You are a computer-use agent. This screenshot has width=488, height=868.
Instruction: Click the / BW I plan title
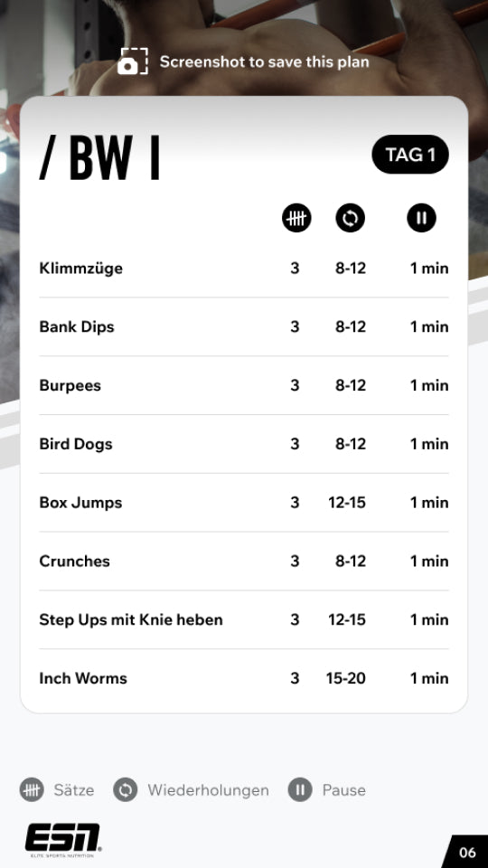(100, 157)
